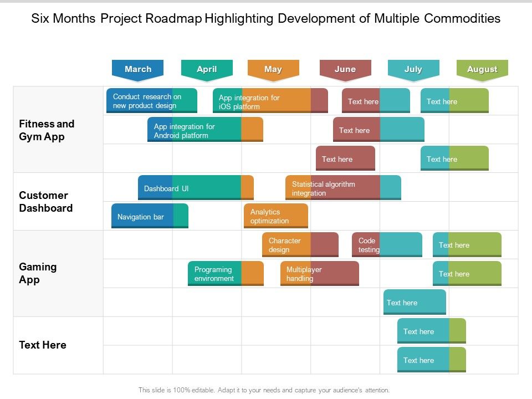Open the Text Here section label
Viewport: 532px width, 399px height.
point(42,345)
